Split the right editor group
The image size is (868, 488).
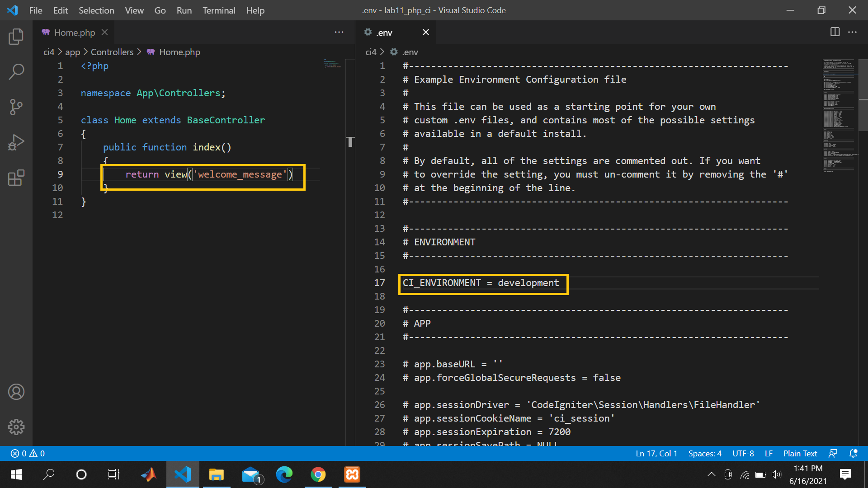(x=835, y=32)
